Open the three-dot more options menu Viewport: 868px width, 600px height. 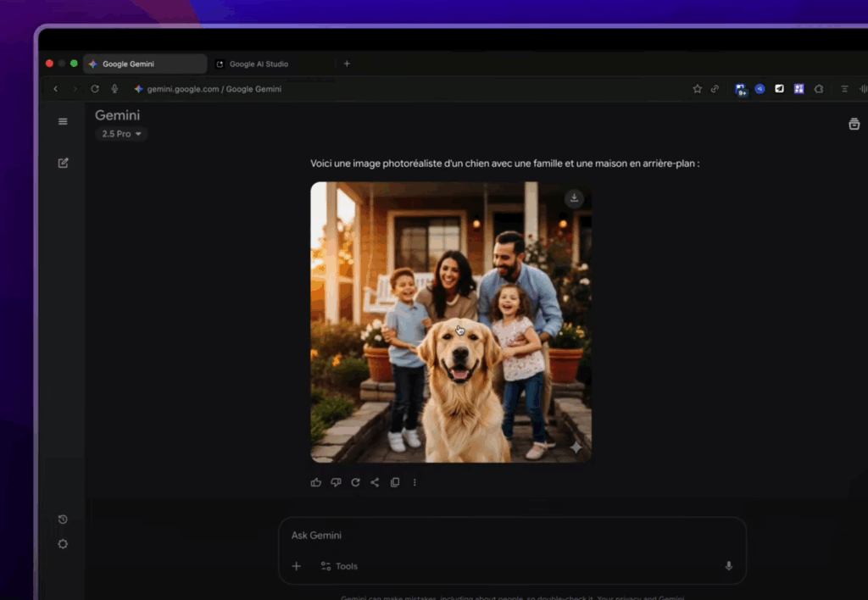tap(415, 482)
